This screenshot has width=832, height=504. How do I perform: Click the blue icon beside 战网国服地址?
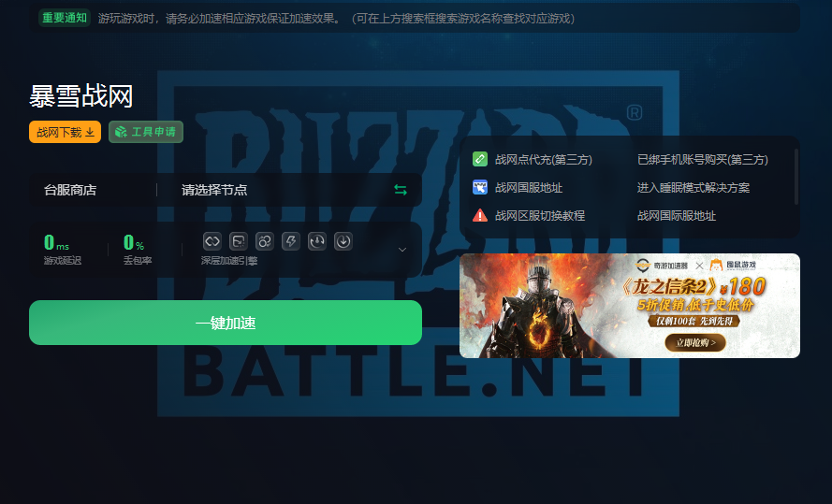tap(480, 187)
